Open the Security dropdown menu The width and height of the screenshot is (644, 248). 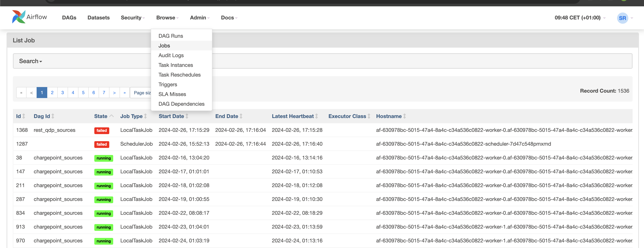[133, 18]
